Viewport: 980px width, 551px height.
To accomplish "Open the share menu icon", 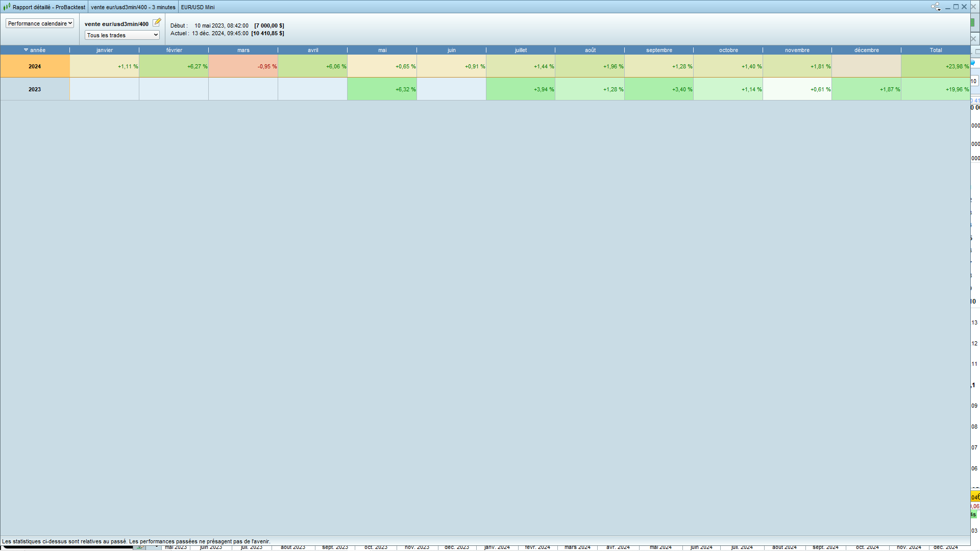I will 935,7.
